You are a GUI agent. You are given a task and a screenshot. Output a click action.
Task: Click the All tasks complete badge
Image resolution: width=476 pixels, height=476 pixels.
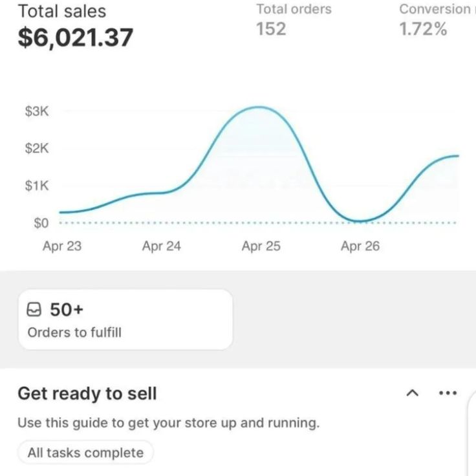(85, 453)
